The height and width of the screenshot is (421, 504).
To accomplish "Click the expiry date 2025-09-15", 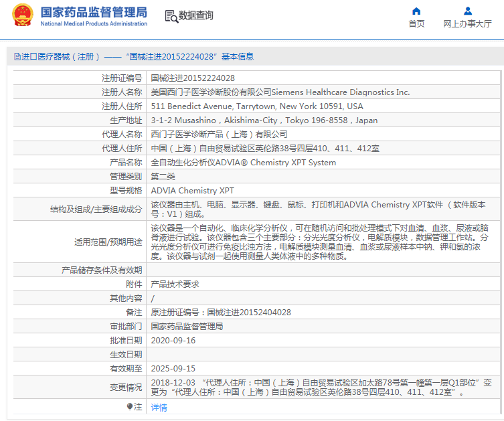I will tap(173, 368).
